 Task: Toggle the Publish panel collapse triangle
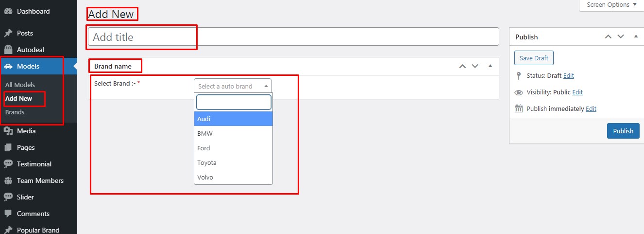[x=636, y=36]
